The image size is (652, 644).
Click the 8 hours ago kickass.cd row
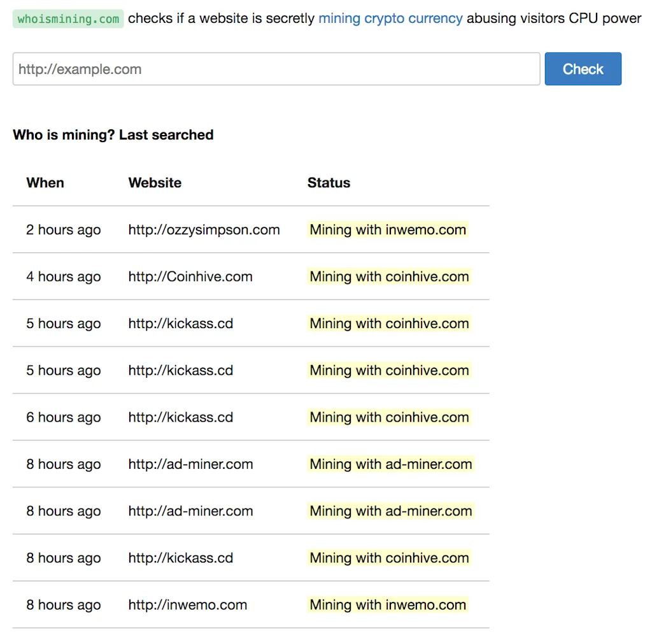[63, 558]
